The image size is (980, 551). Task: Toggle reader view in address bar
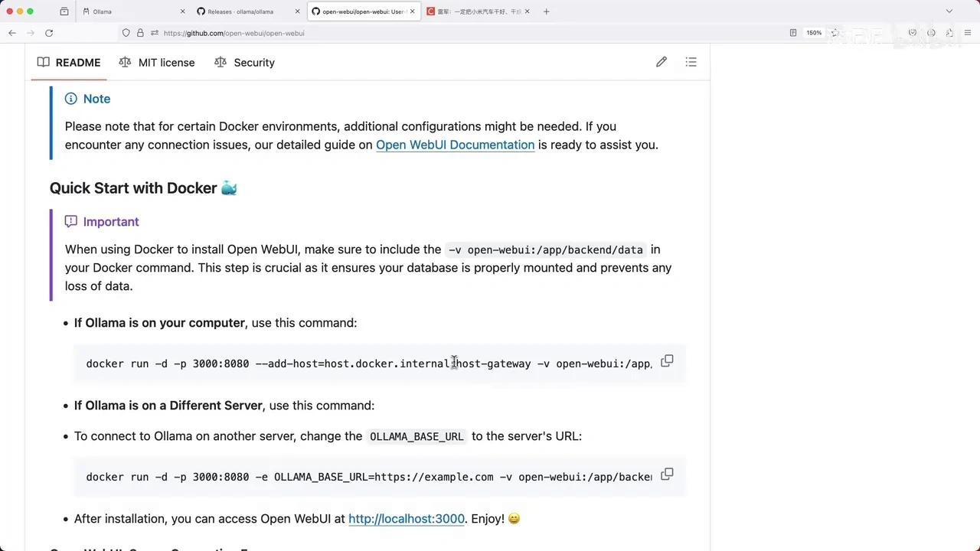pos(793,33)
